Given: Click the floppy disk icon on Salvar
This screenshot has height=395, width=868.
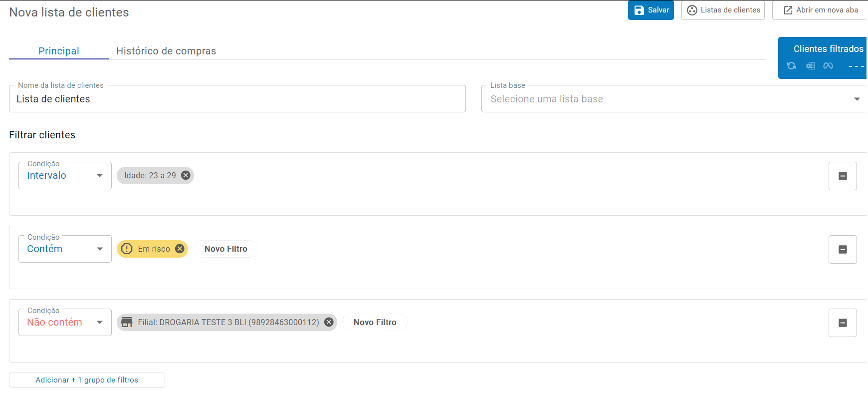Looking at the screenshot, I should pyautogui.click(x=639, y=10).
